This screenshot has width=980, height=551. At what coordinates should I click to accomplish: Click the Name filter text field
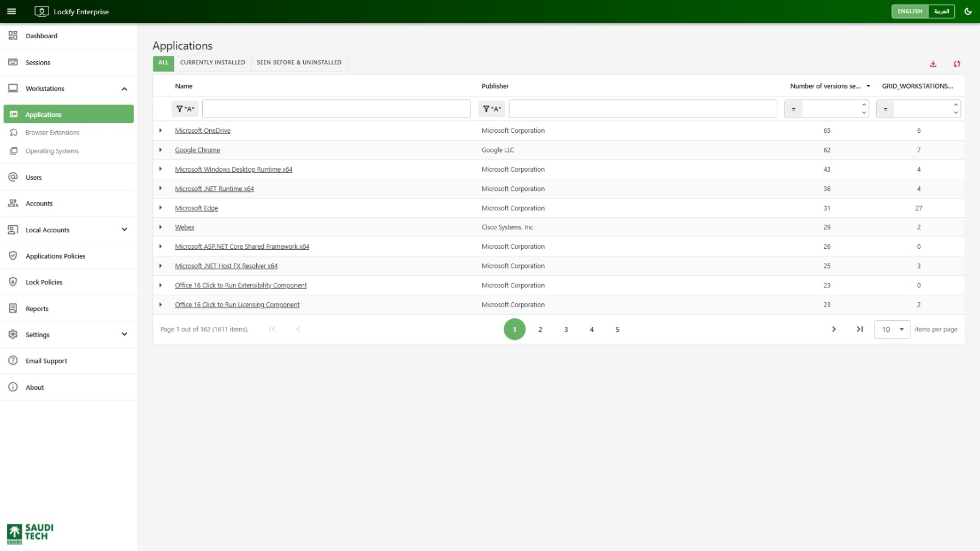click(x=336, y=109)
